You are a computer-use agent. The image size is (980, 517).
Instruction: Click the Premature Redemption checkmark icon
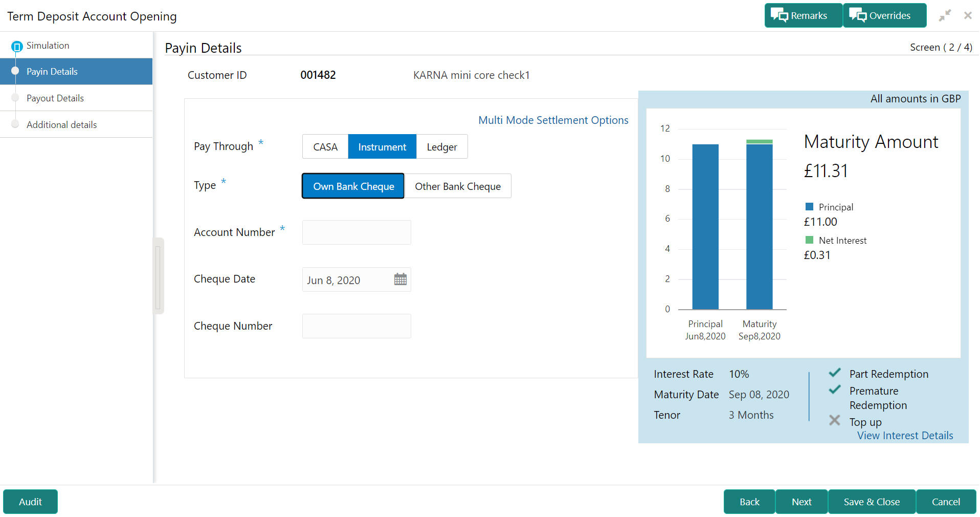835,390
